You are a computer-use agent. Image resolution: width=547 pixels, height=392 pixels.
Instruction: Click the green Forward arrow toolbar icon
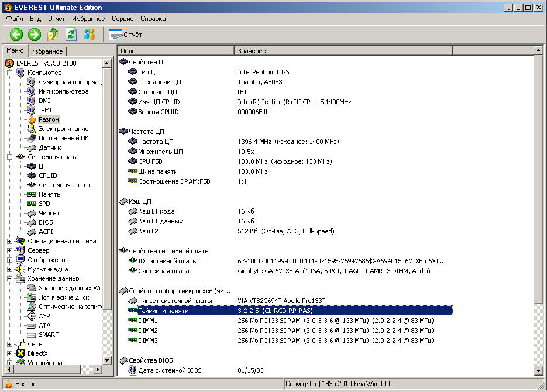click(34, 35)
